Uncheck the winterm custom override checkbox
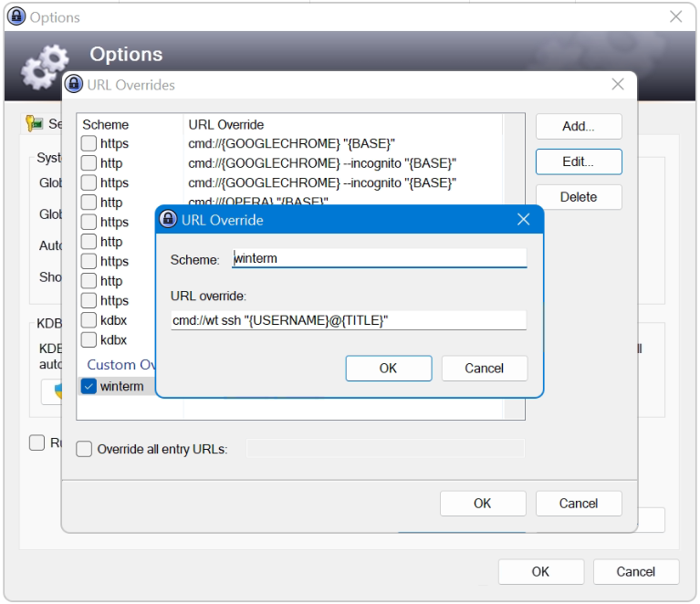The width and height of the screenshot is (700, 604). coord(89,387)
